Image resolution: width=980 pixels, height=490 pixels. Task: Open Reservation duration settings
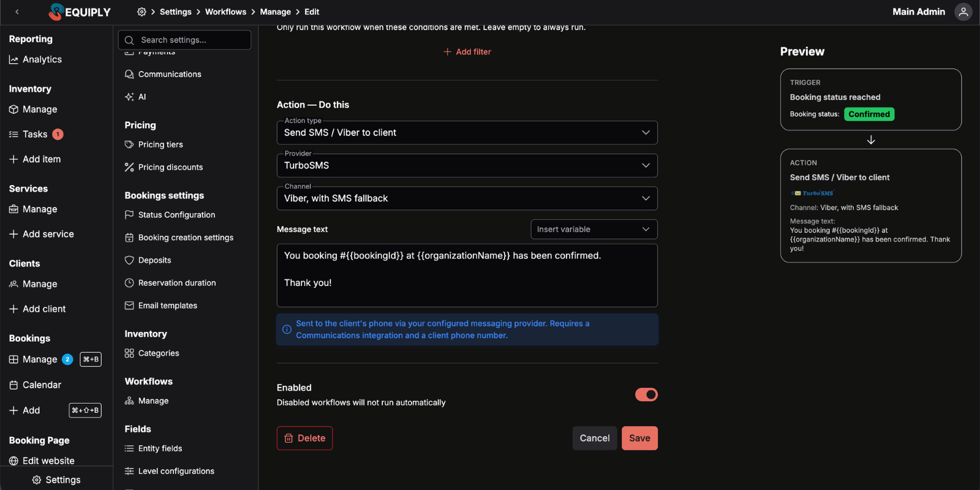[x=170, y=283]
